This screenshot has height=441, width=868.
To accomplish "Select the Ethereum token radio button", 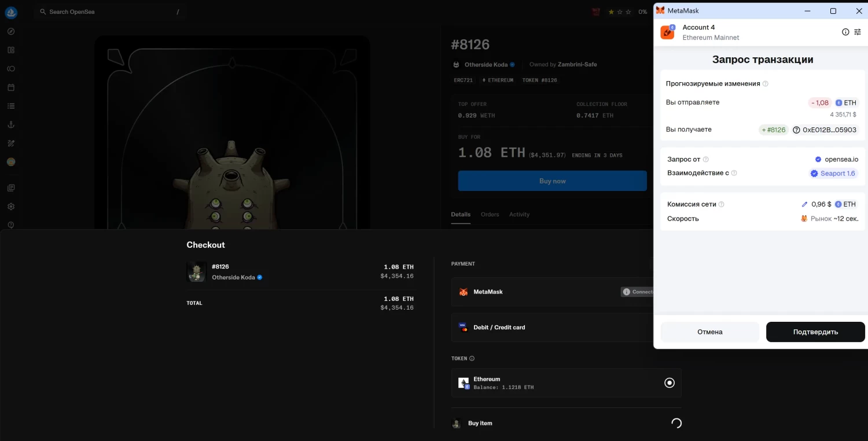I will coord(670,383).
